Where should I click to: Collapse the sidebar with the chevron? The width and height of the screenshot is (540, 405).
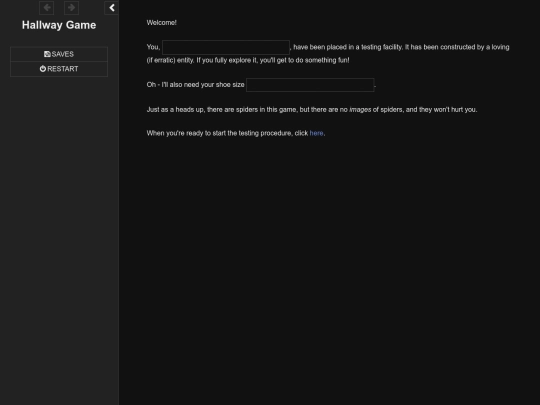112,8
